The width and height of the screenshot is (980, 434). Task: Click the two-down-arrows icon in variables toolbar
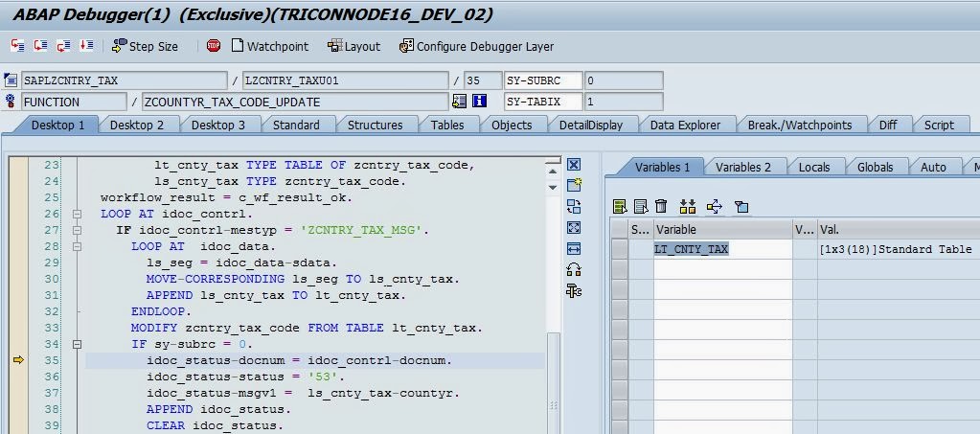pyautogui.click(x=688, y=206)
